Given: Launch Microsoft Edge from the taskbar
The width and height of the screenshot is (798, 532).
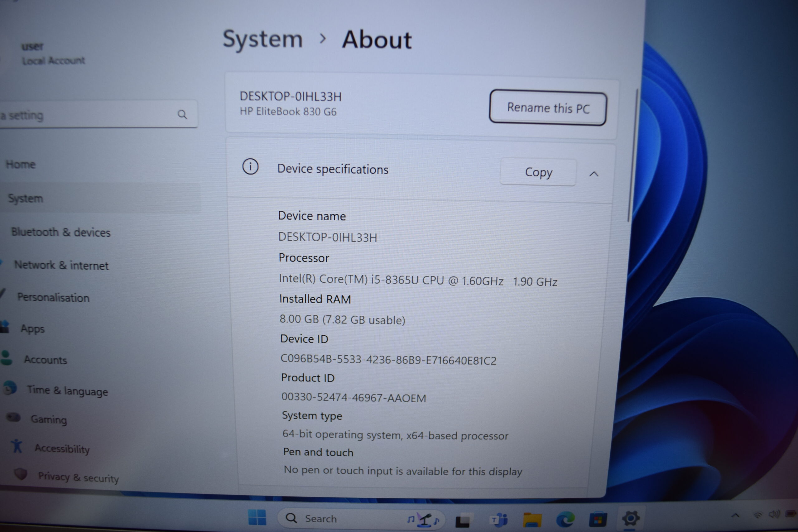Looking at the screenshot, I should [565, 520].
